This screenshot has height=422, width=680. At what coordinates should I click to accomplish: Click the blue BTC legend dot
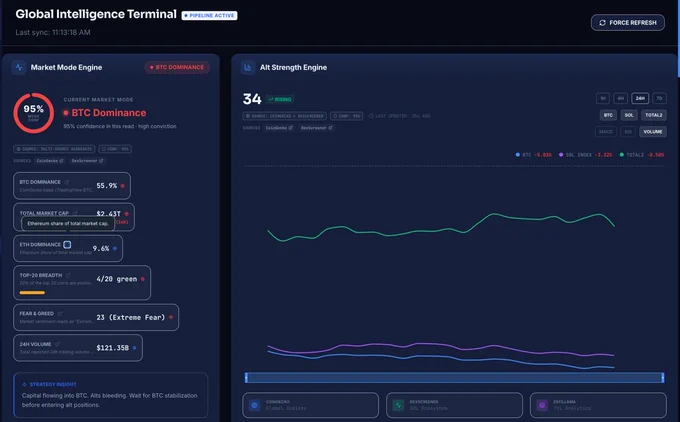click(x=517, y=154)
